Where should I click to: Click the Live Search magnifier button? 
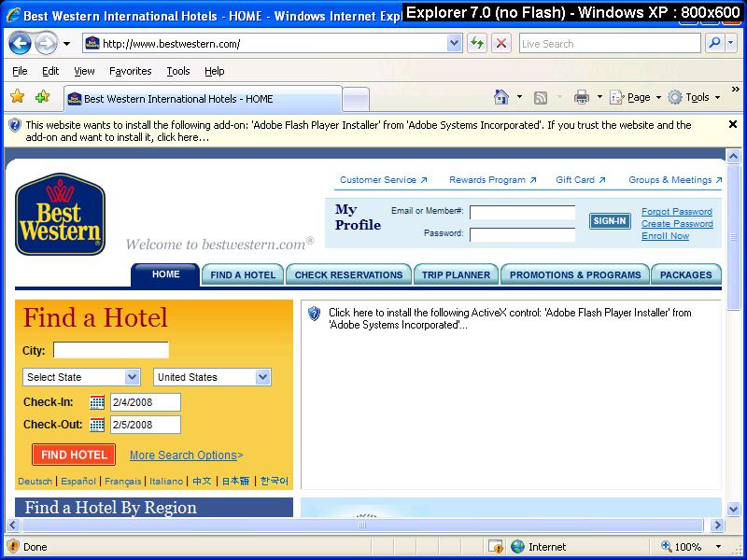(714, 44)
